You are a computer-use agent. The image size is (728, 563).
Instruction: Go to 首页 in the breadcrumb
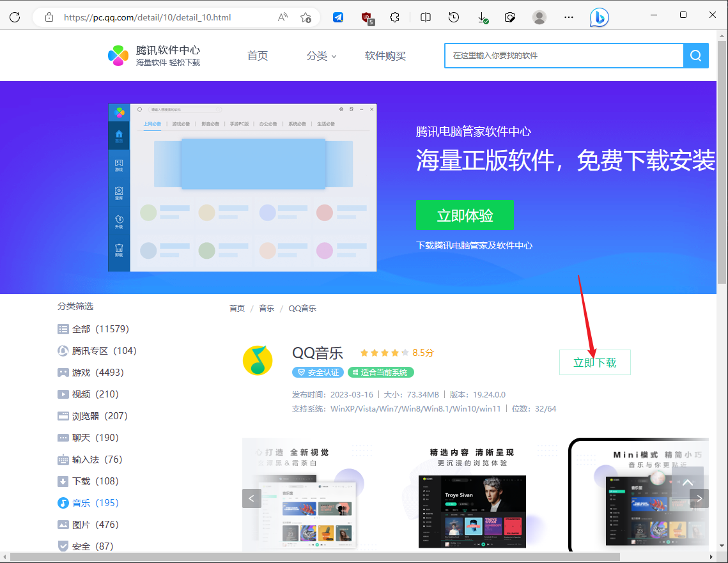click(x=236, y=308)
